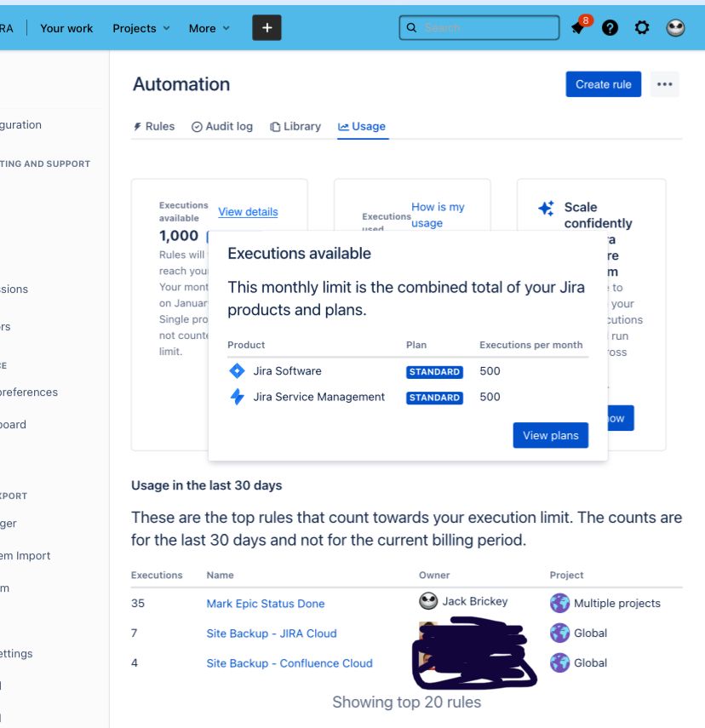Click the Executions column header
The width and height of the screenshot is (705, 728).
click(x=157, y=575)
